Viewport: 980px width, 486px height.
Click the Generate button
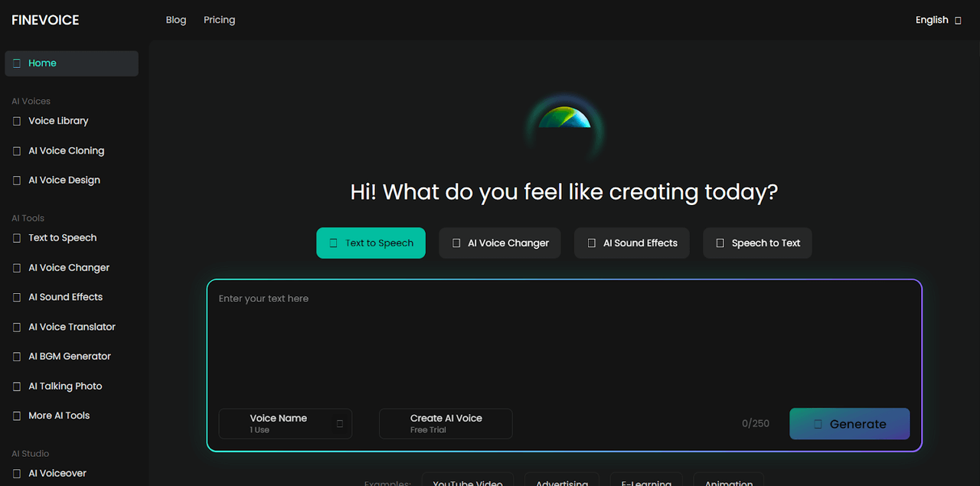850,424
